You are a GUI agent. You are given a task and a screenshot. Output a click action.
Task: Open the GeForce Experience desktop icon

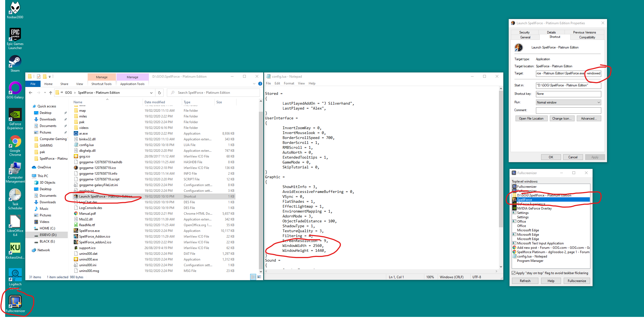click(x=15, y=119)
